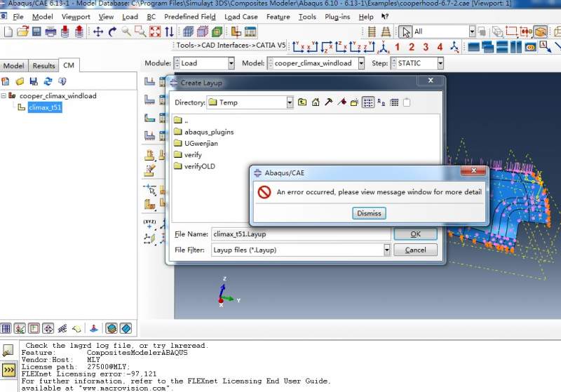
Task: Click the save icon in CM panel
Action: pyautogui.click(x=34, y=81)
